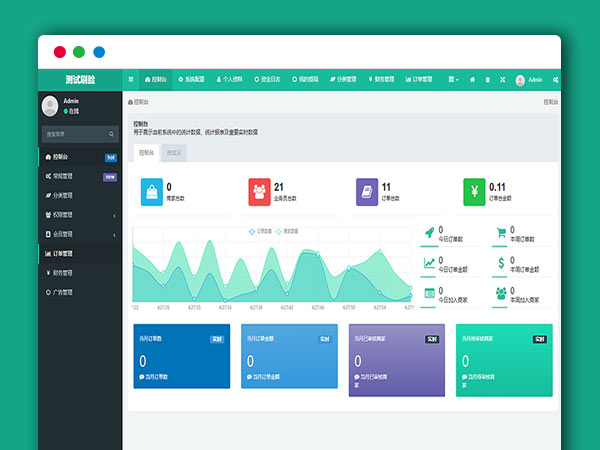This screenshot has width=600, height=450.
Task: Expand the 会员管理 sidebar submenu
Action: [x=79, y=235]
